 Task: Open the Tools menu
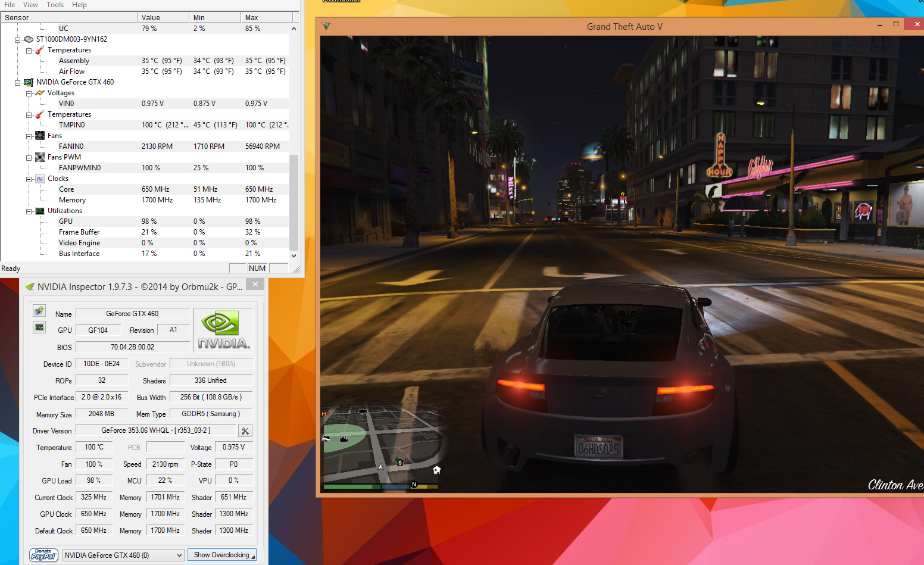coord(55,5)
